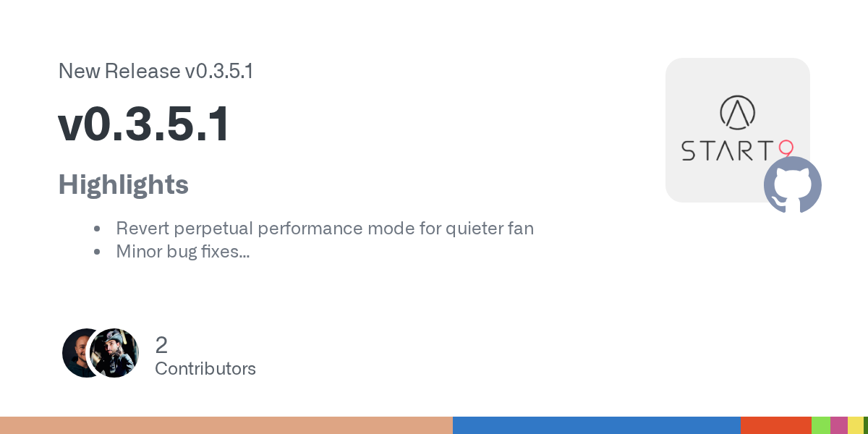Click the GitHub Octocat logo

coord(793,184)
